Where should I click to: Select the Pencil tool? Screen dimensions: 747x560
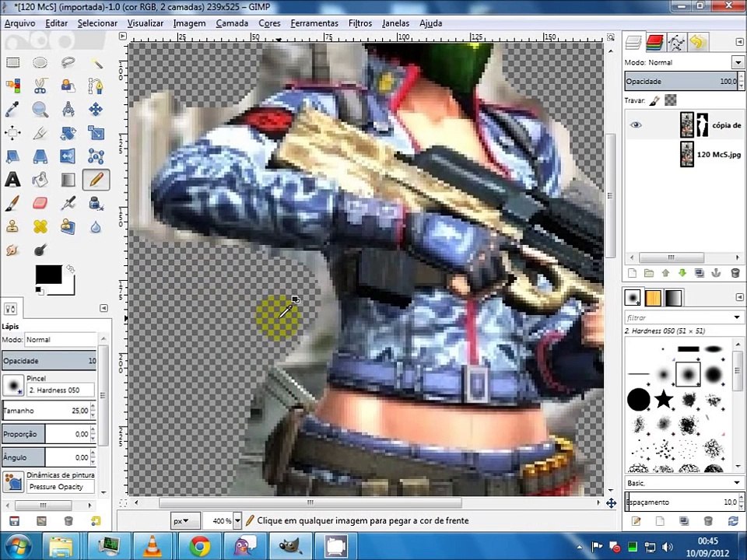(96, 180)
